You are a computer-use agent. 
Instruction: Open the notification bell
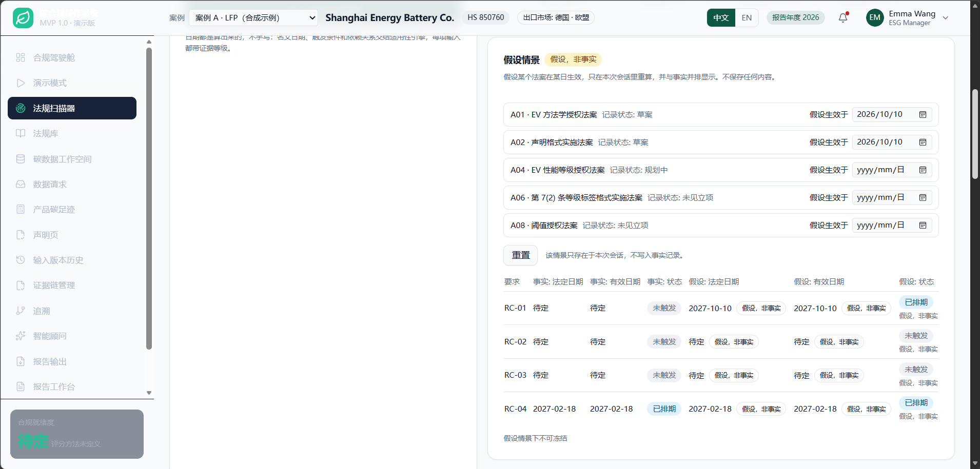[843, 17]
